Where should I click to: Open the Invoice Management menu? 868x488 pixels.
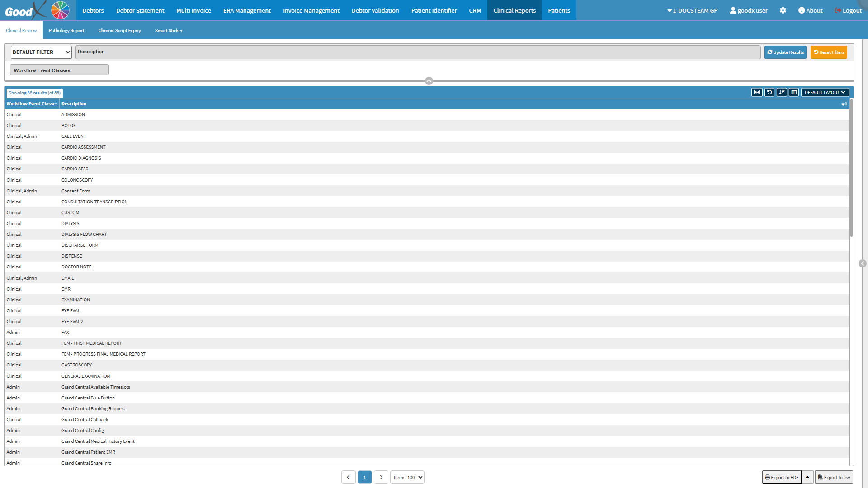click(311, 10)
